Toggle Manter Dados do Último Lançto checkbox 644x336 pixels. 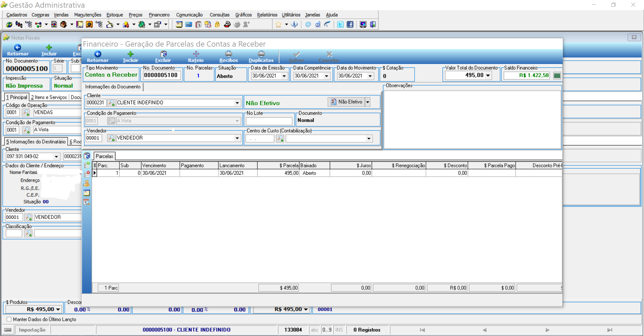coord(9,319)
